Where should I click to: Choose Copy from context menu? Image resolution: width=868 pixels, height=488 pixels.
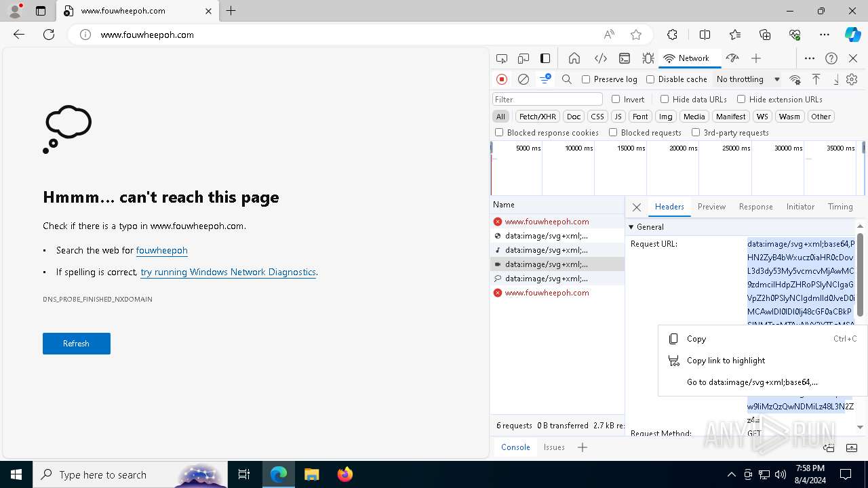(x=763, y=339)
